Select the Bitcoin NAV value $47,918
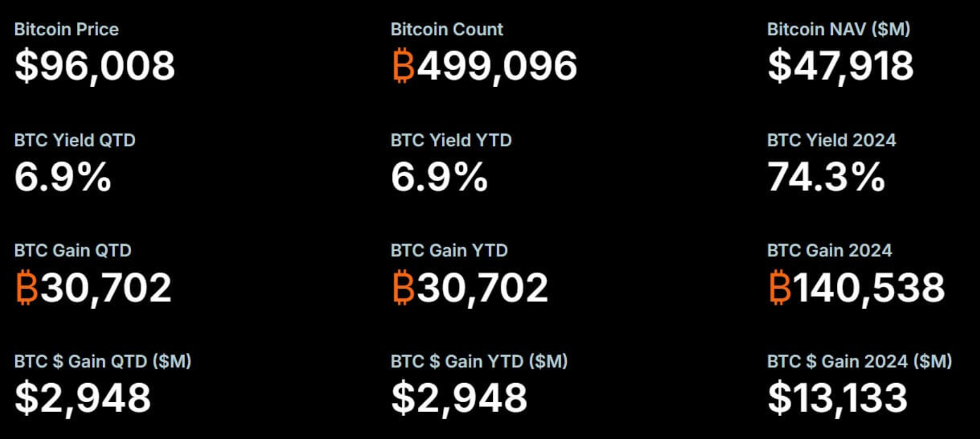 [840, 66]
